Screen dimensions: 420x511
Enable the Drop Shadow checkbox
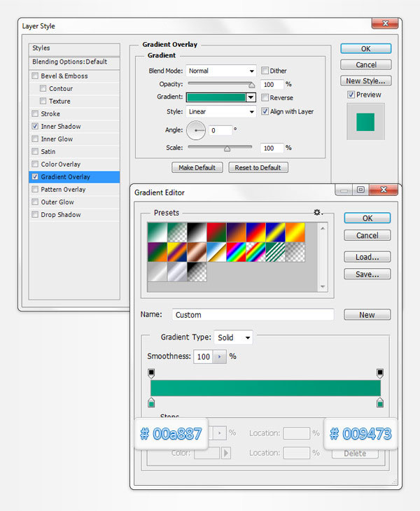coord(35,214)
